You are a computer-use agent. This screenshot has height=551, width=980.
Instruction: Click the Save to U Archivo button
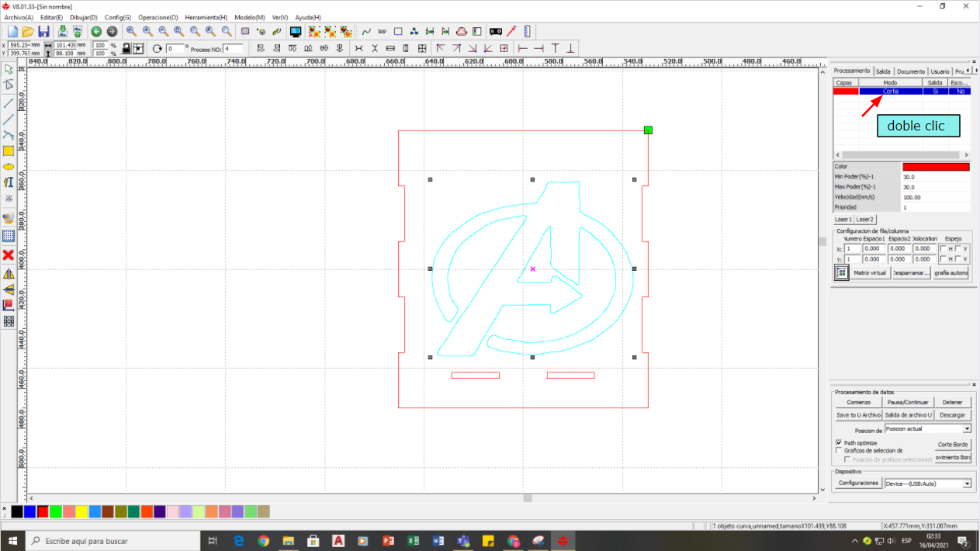pos(859,415)
